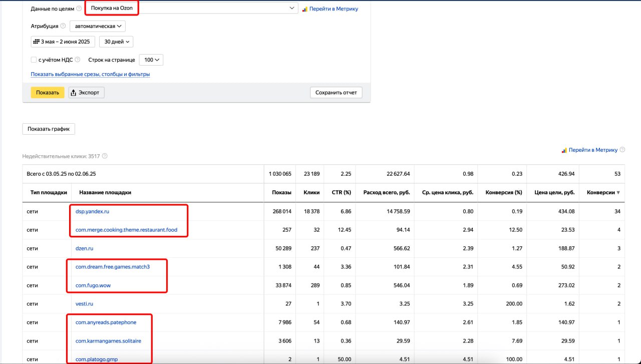Open placement com.anyreads.patephone
641x364 pixels.
pos(106,322)
